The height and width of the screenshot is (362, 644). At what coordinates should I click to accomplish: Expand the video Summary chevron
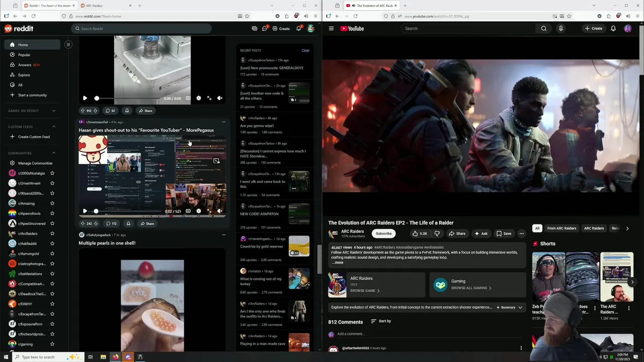coord(520,307)
